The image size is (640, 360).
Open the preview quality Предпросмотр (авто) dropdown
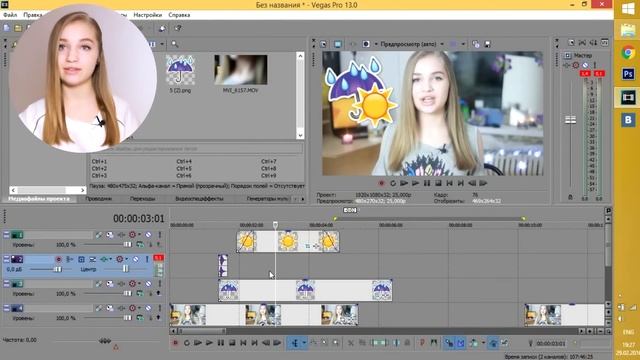[412, 44]
